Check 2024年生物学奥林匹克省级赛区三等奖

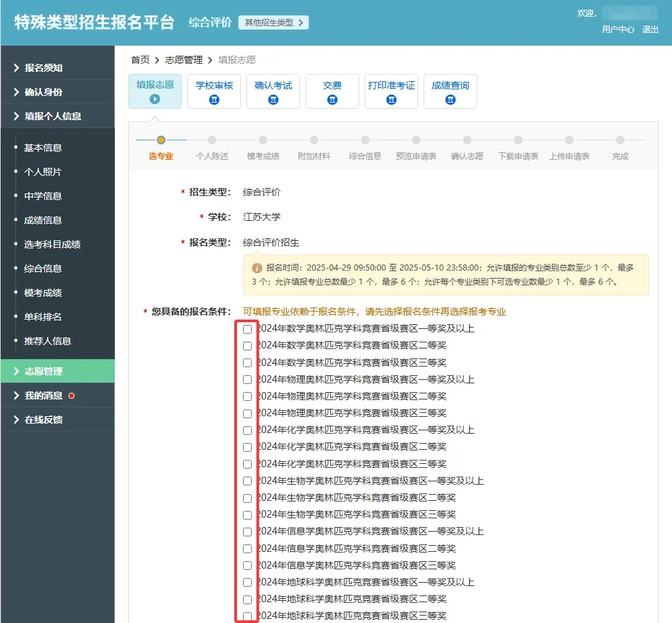[x=247, y=515]
